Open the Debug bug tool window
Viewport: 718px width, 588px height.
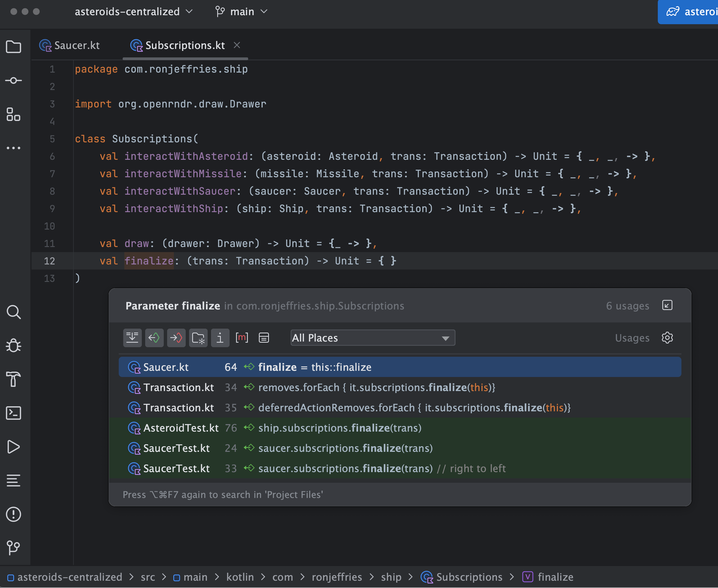pyautogui.click(x=14, y=345)
